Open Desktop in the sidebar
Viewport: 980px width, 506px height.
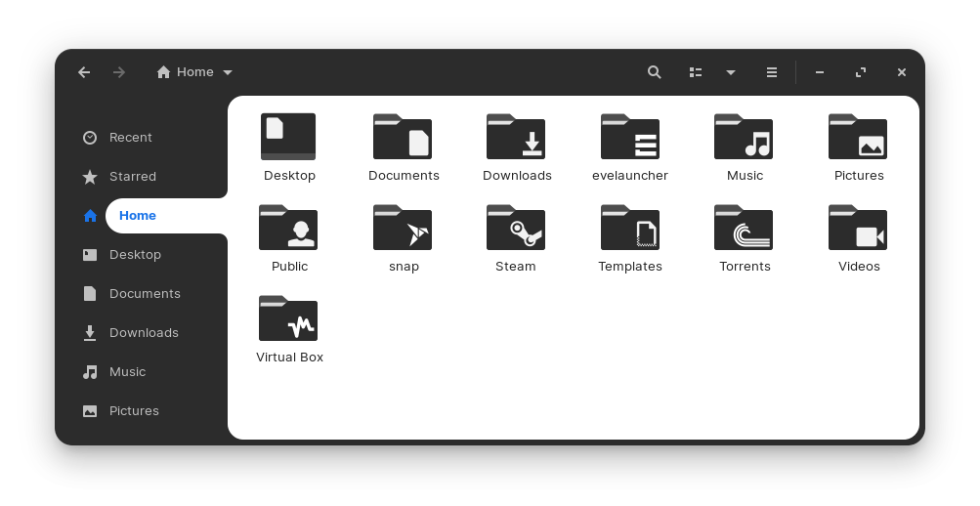[x=122, y=255]
